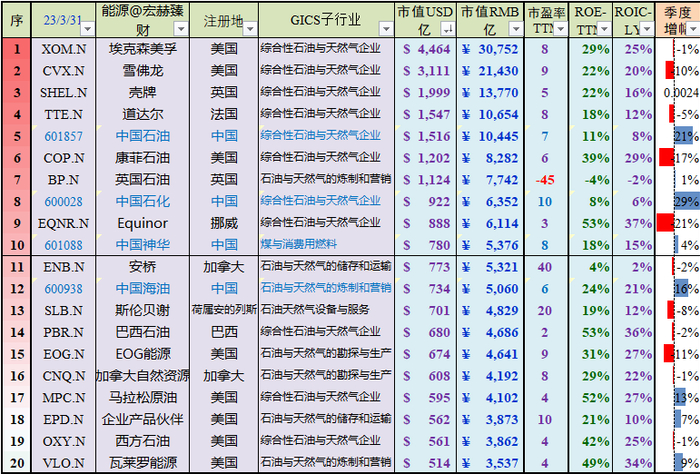This screenshot has width=700, height=474.
Task: Select 挪威 registration cell
Action: pyautogui.click(x=224, y=224)
